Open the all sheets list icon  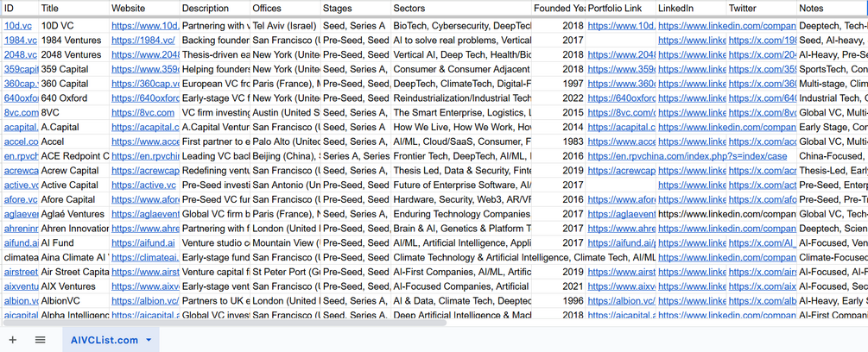(40, 340)
